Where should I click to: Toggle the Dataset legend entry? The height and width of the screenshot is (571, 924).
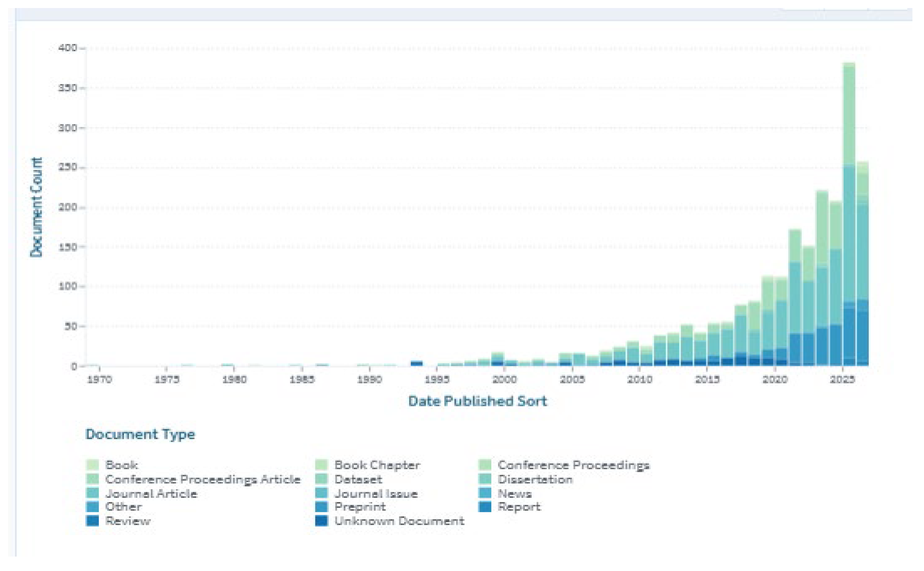348,479
